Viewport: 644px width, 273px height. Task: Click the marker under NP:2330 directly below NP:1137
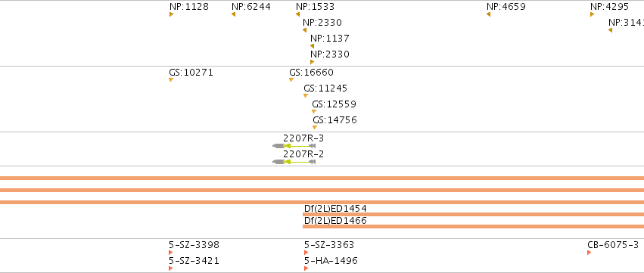(312, 62)
